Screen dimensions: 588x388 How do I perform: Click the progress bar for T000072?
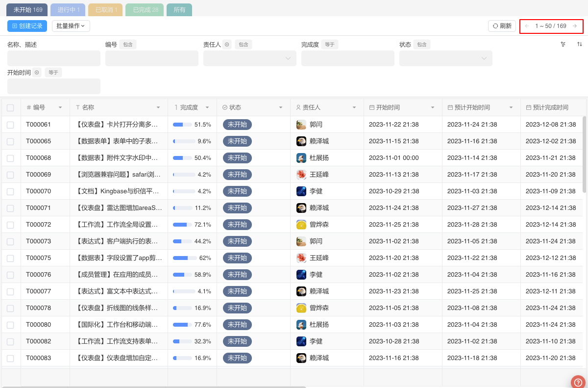[182, 225]
